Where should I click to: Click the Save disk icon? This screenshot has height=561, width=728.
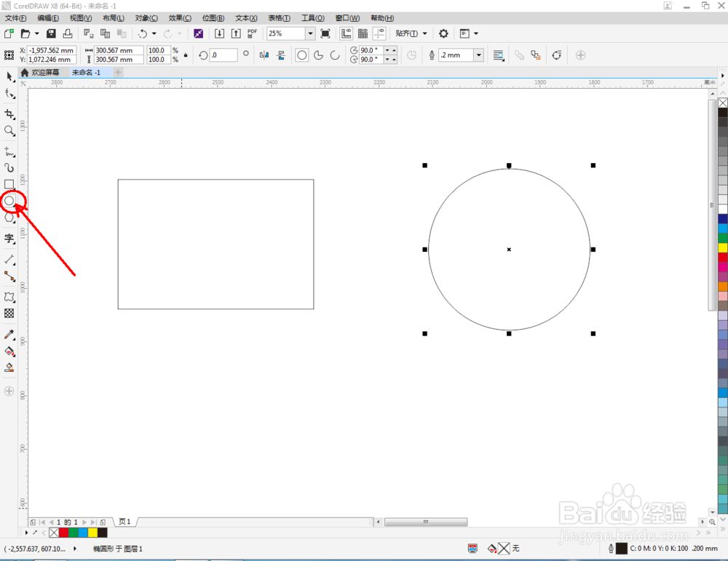51,33
